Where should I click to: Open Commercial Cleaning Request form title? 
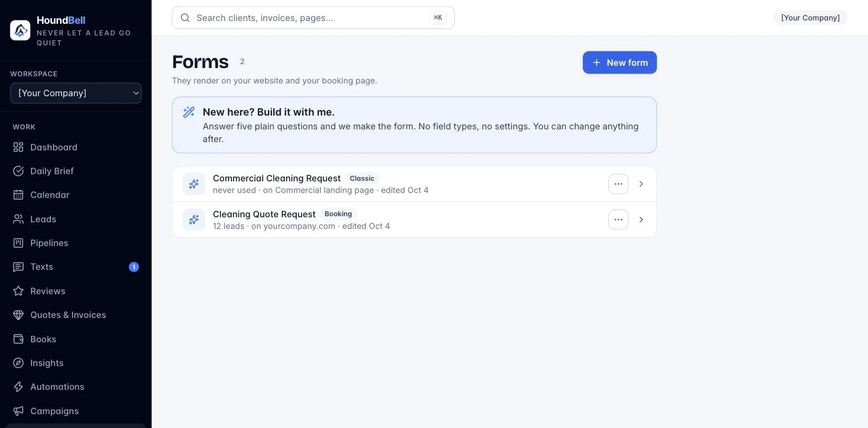tap(276, 178)
